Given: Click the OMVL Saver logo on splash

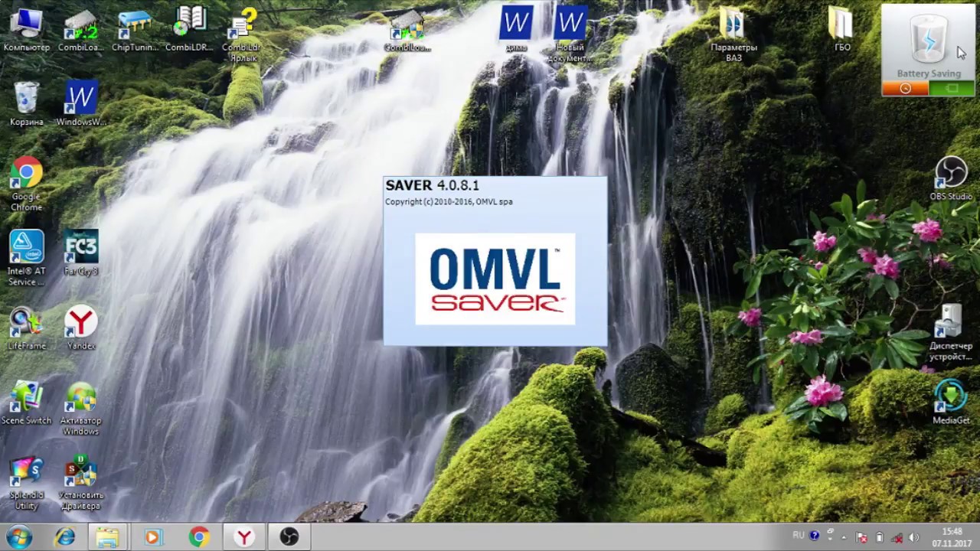Looking at the screenshot, I should coord(495,279).
